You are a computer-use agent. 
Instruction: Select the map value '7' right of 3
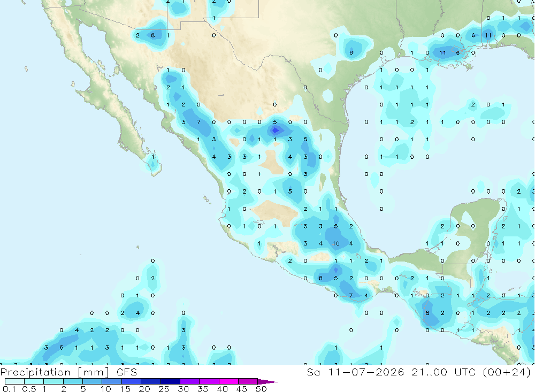click(x=198, y=122)
